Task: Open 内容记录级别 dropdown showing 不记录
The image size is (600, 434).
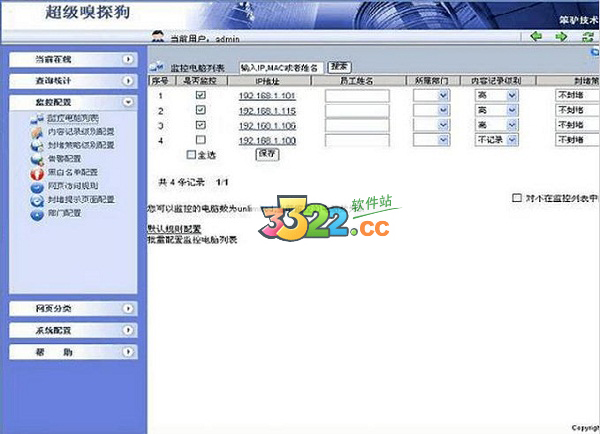Action: tap(512, 141)
